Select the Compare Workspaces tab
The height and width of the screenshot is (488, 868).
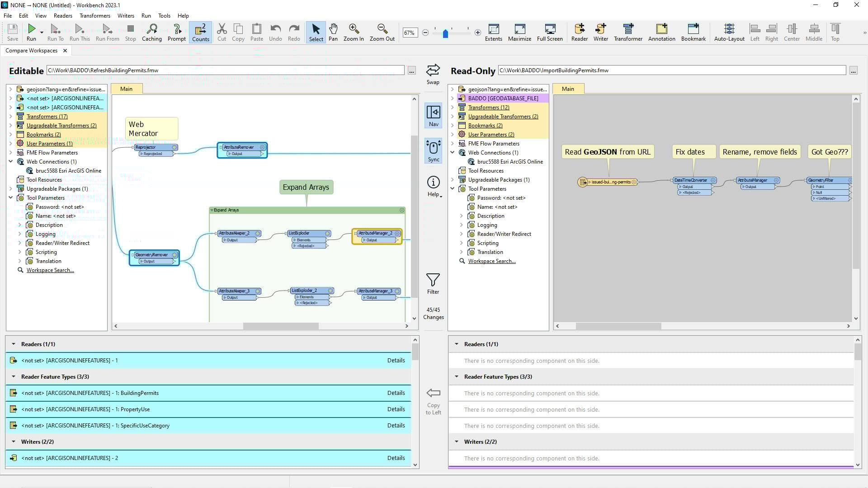pos(31,51)
